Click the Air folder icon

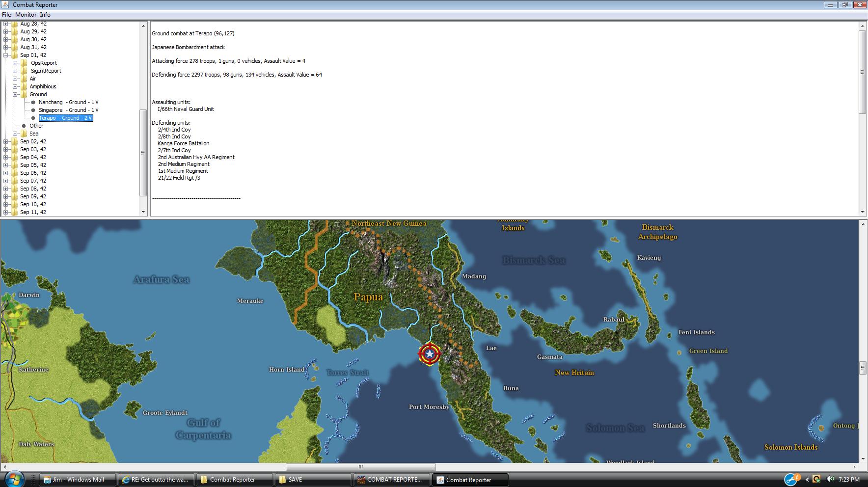(x=24, y=79)
